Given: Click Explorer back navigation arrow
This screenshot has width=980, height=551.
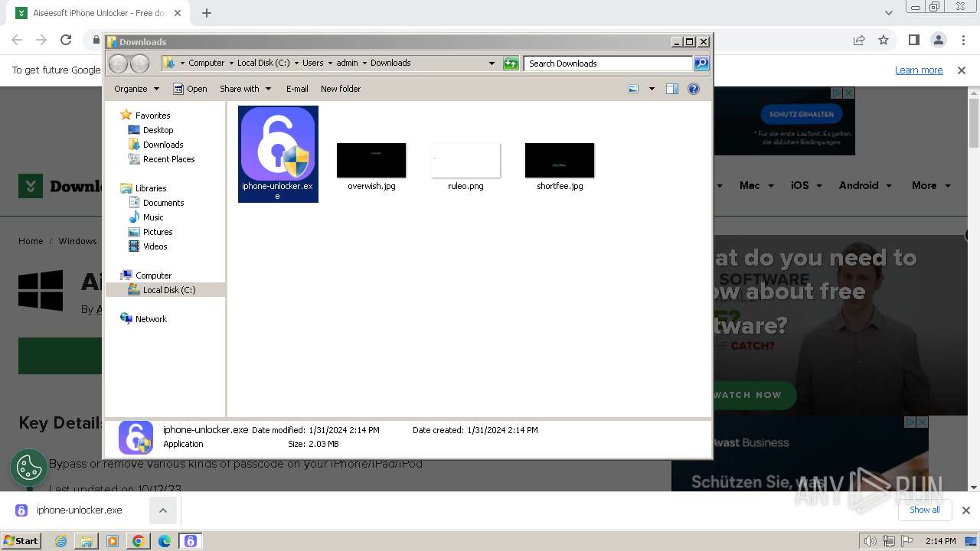Looking at the screenshot, I should click(119, 64).
